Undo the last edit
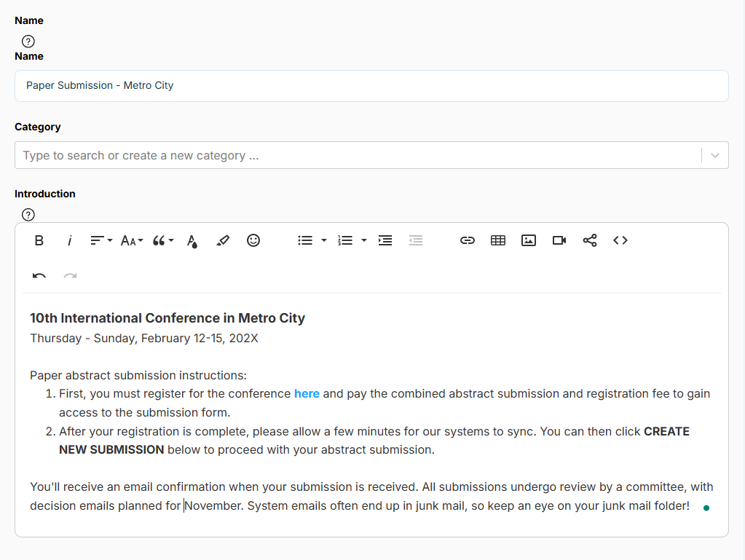Viewport: 745px width, 560px height. 39,276
